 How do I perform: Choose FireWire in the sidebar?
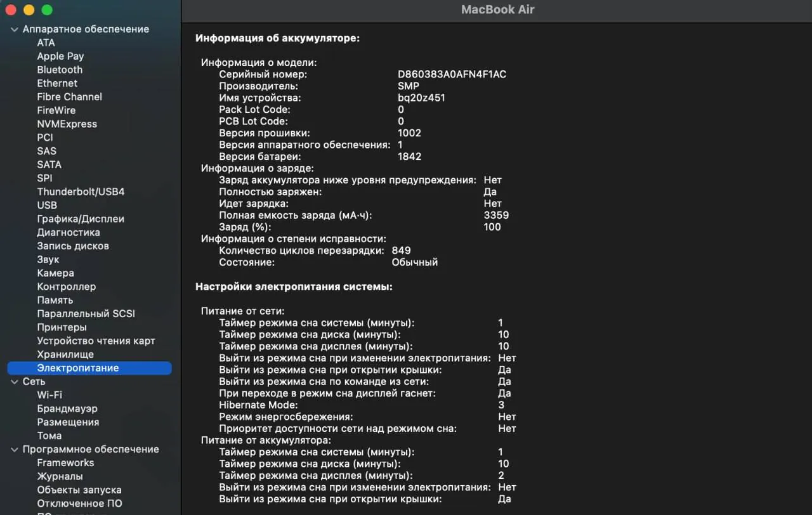(56, 110)
